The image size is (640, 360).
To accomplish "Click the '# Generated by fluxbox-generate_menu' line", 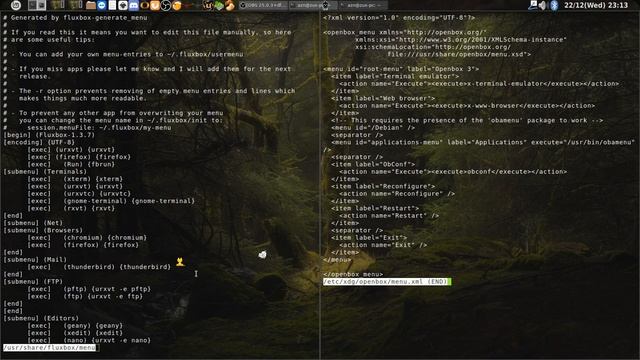I will click(75, 18).
